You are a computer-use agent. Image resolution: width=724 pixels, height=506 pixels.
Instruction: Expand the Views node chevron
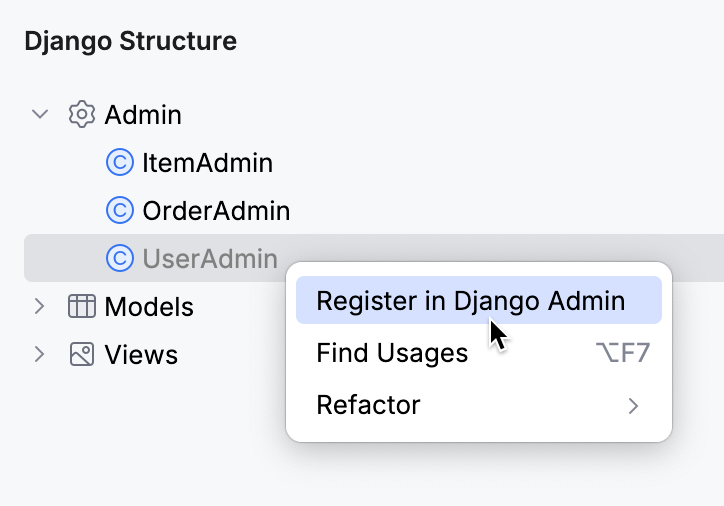(40, 354)
